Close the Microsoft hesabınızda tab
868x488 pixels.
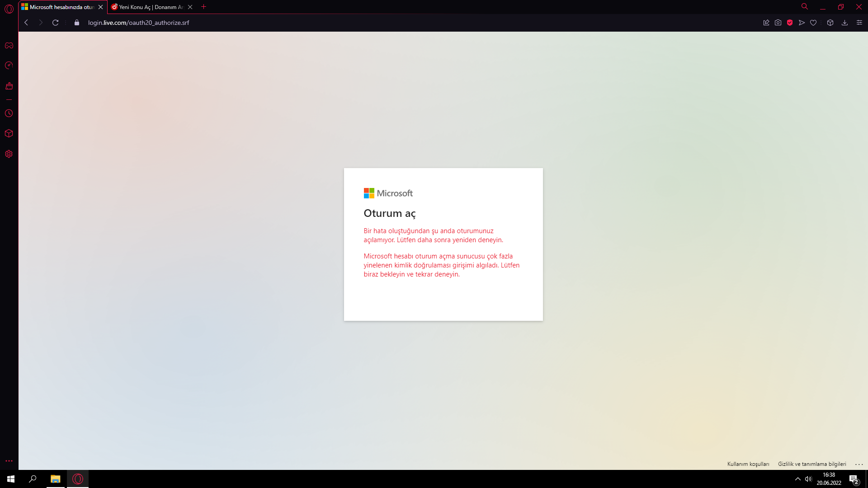[101, 7]
